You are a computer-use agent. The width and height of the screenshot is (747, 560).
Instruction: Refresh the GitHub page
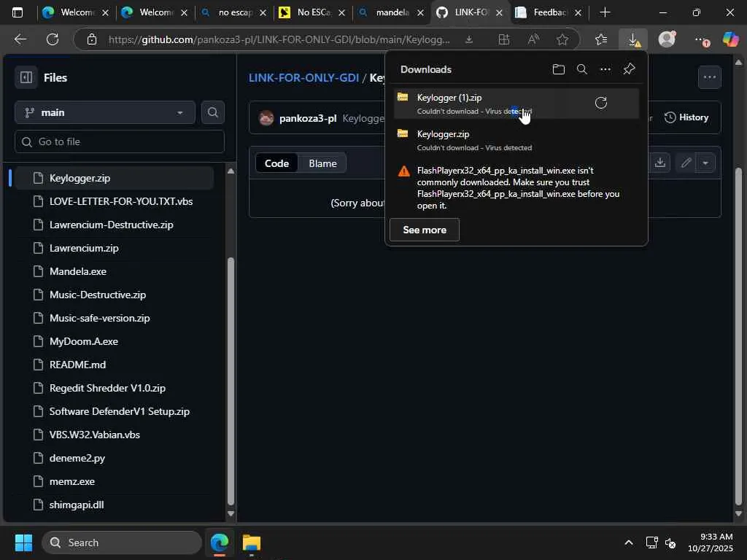[53, 39]
